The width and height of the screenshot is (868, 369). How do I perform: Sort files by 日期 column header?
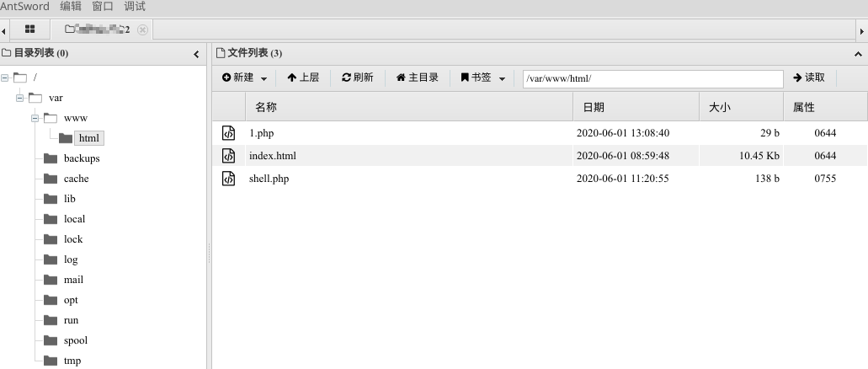(x=636, y=107)
